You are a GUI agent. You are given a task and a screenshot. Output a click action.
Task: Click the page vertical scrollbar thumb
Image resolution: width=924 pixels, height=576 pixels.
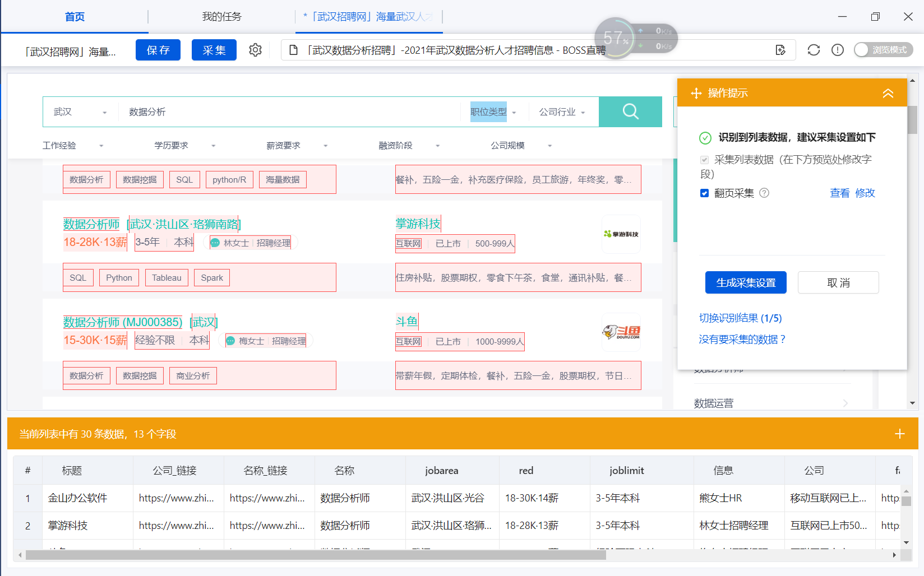pos(912,119)
